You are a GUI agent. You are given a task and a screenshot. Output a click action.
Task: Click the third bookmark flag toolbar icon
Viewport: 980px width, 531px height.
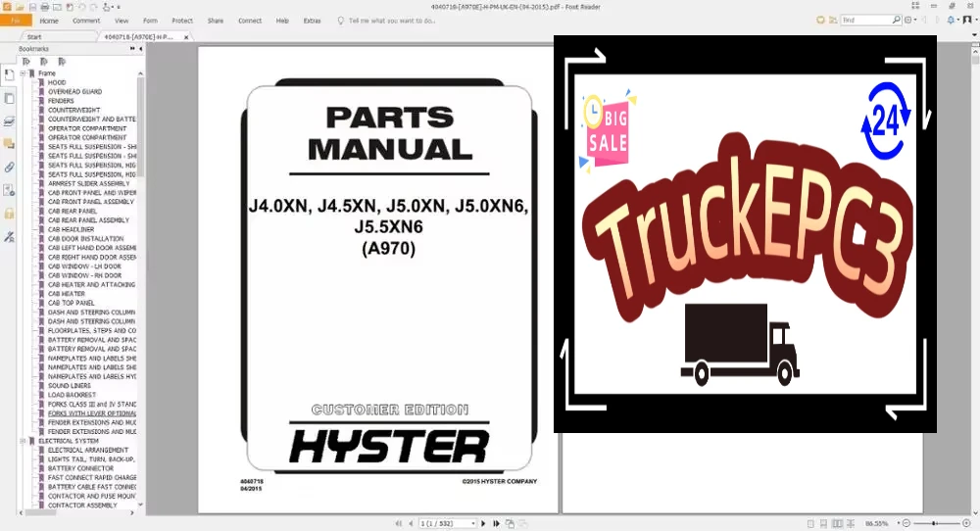click(x=61, y=61)
